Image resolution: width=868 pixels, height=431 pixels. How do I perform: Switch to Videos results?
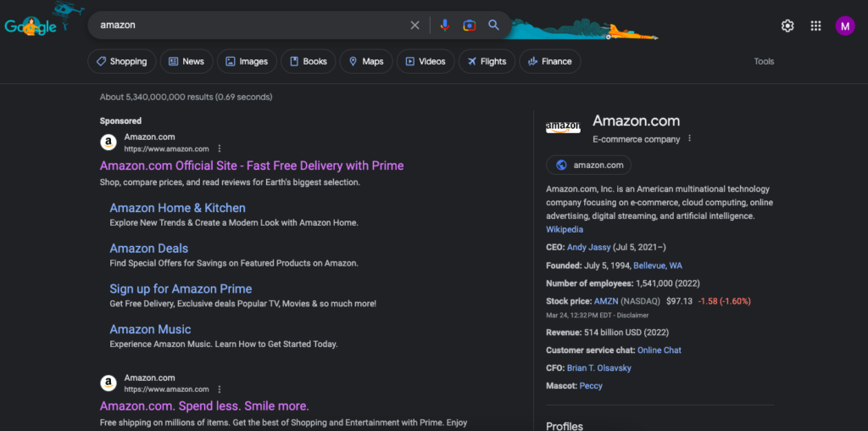pyautogui.click(x=426, y=61)
